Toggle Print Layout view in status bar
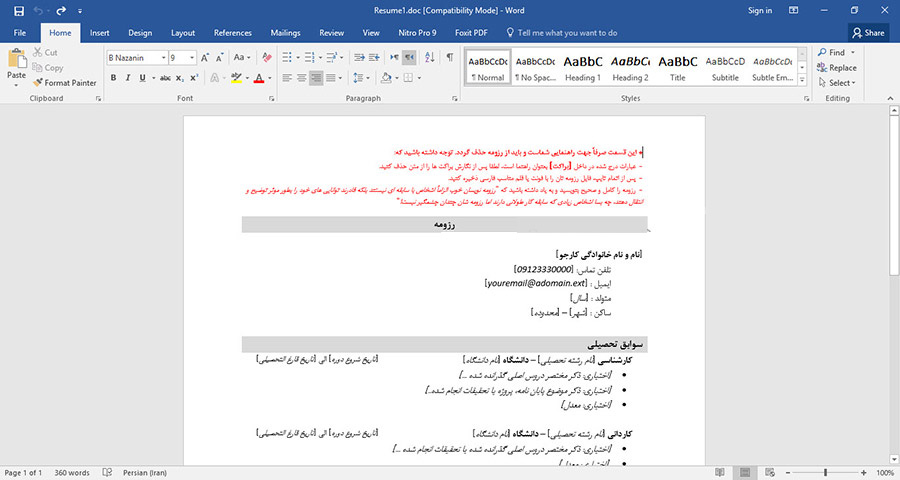This screenshot has height=480, width=900. click(745, 473)
